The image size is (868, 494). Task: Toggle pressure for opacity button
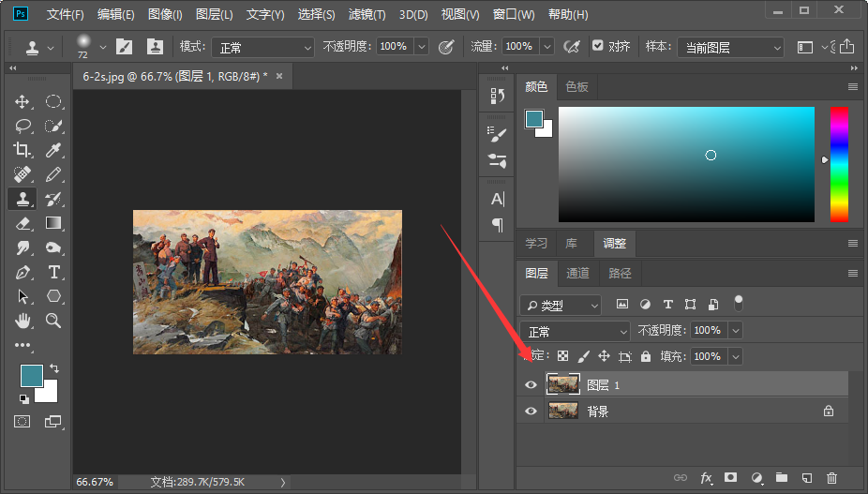click(446, 47)
